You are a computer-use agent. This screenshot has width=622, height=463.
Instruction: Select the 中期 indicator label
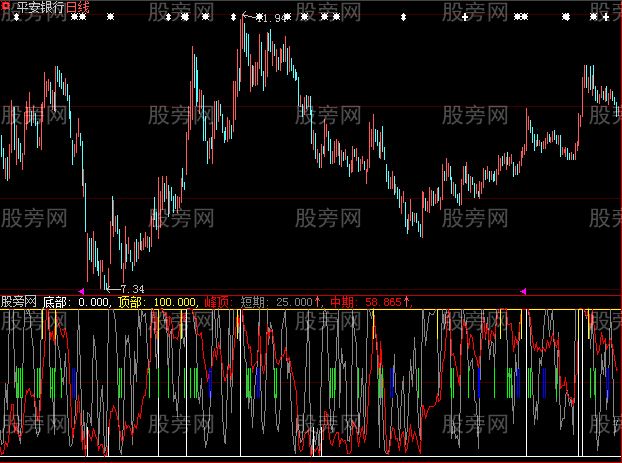tap(341, 300)
